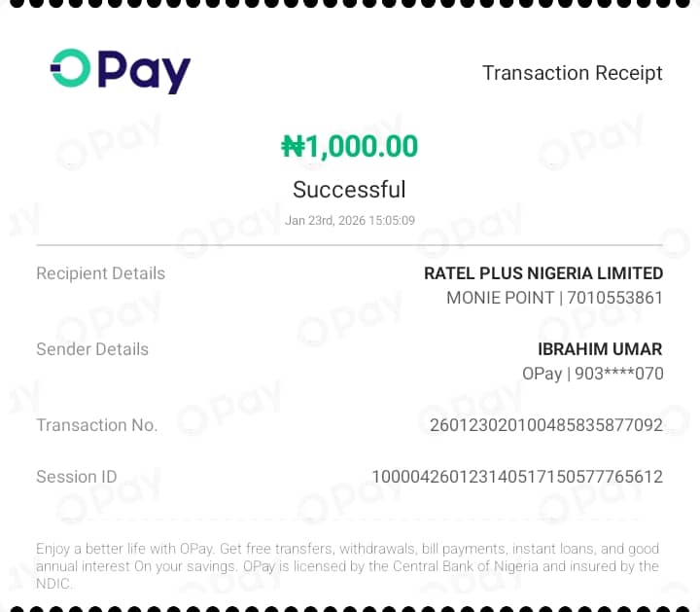Screen dimensions: 700x612
Task: Click the Session ID label
Action: (x=76, y=477)
